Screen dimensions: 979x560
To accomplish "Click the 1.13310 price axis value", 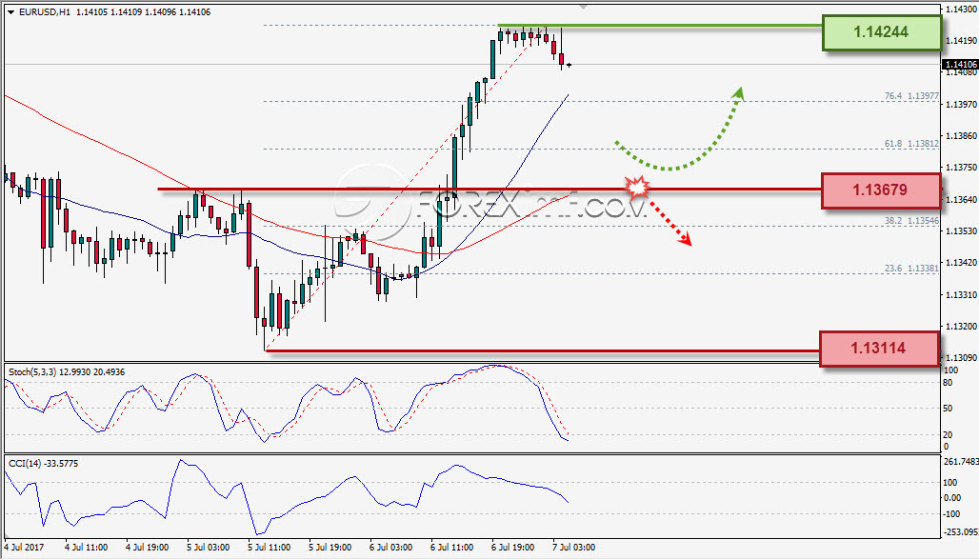I will 961,294.
